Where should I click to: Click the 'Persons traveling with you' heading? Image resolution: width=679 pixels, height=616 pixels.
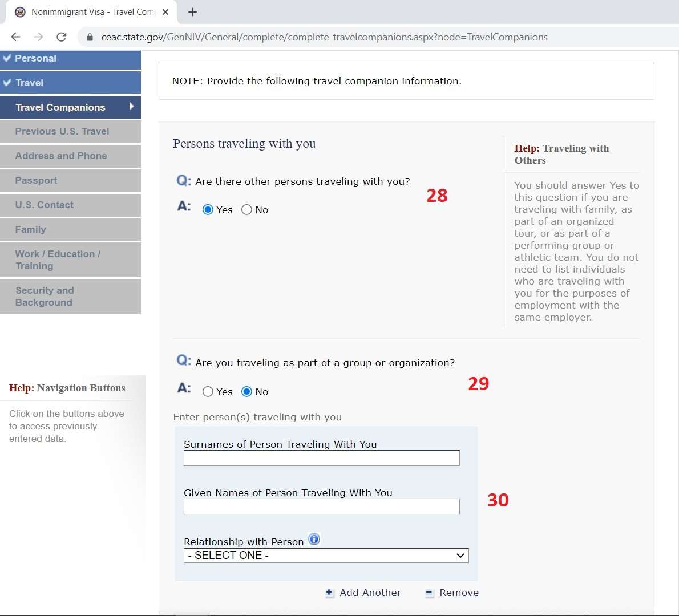click(244, 143)
